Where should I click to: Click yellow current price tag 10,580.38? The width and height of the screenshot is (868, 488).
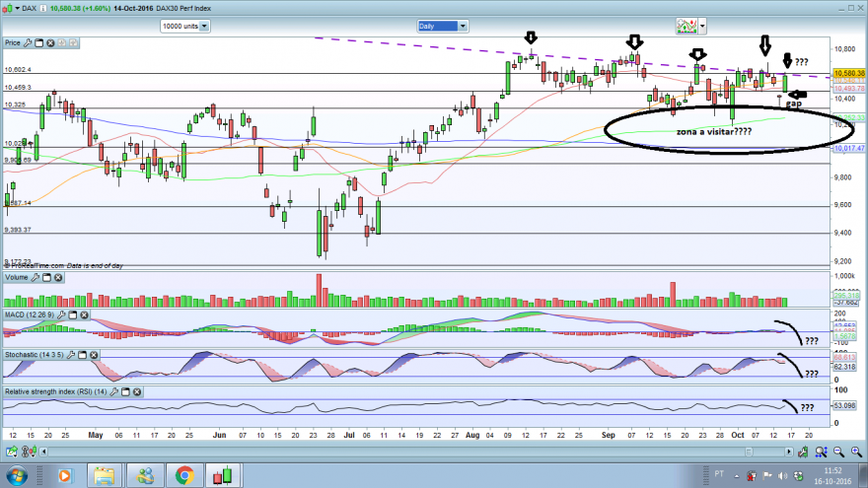tap(848, 73)
